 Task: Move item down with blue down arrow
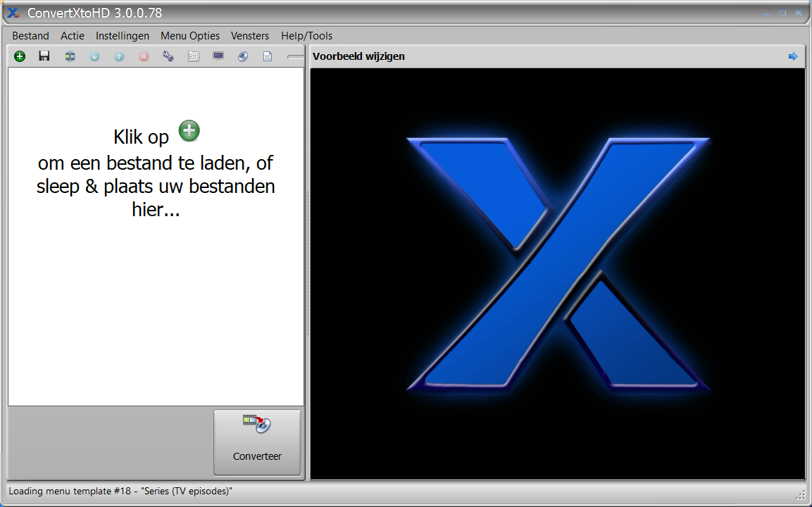pos(94,56)
